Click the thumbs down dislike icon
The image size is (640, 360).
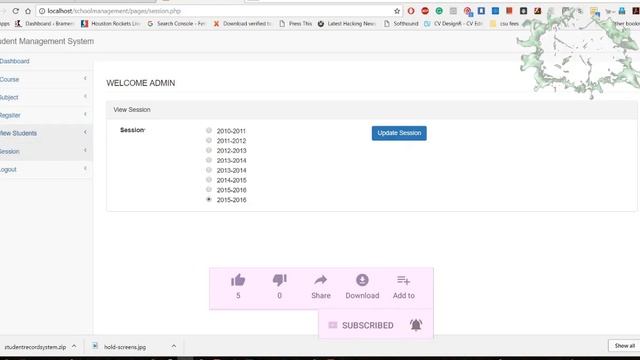pyautogui.click(x=280, y=280)
